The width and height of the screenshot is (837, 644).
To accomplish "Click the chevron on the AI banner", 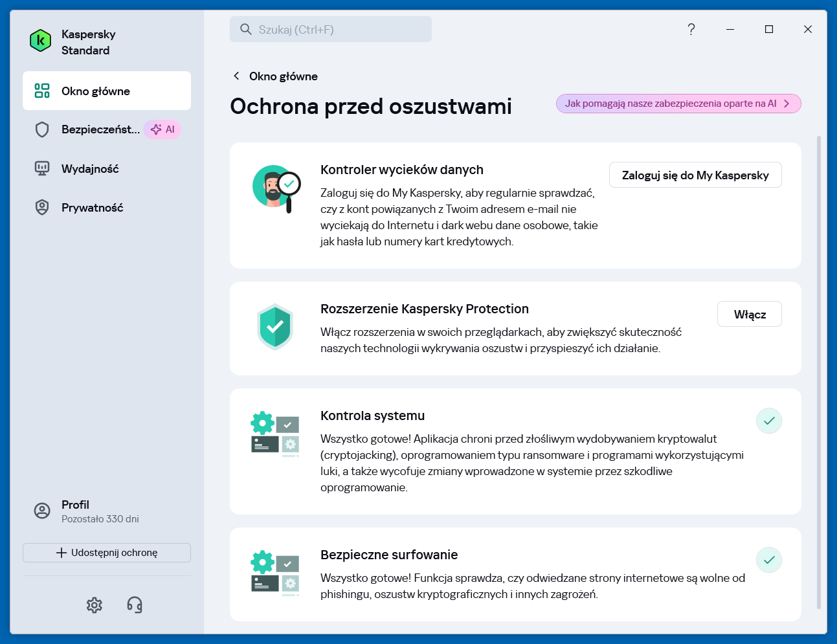I will pos(787,104).
